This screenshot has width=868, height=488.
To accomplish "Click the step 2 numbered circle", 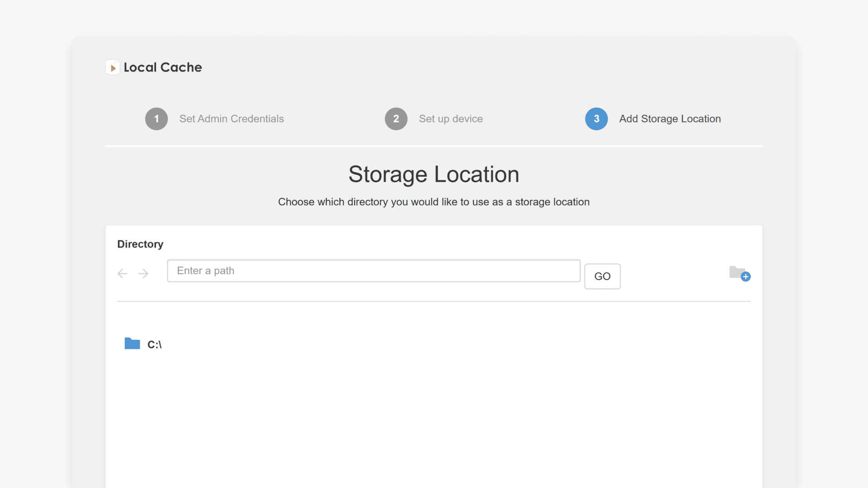I will click(396, 119).
